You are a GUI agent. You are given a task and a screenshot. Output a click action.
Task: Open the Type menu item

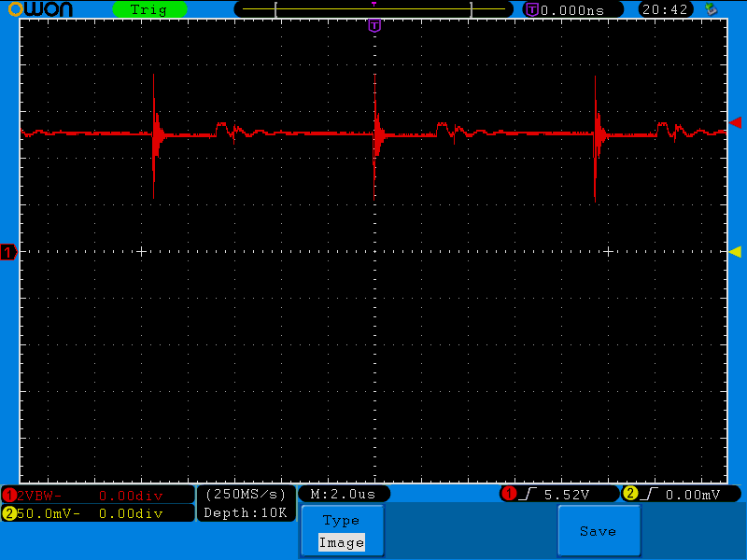341,521
